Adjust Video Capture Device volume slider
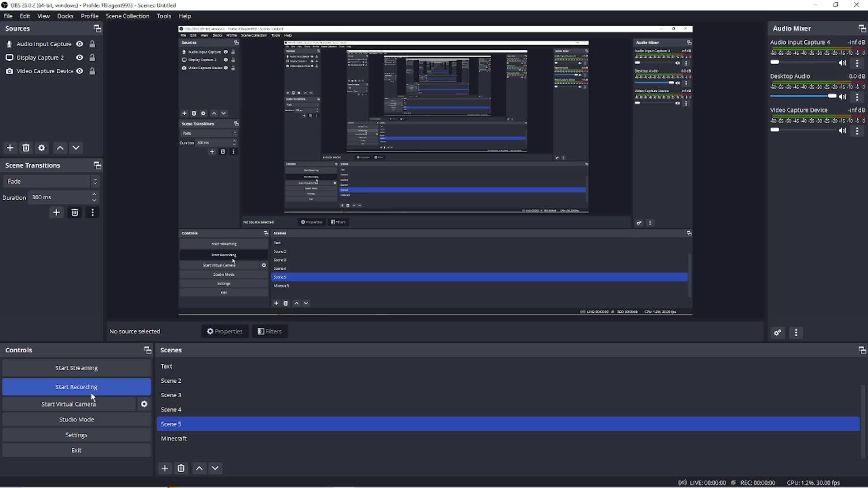This screenshot has height=488, width=868. (x=803, y=130)
